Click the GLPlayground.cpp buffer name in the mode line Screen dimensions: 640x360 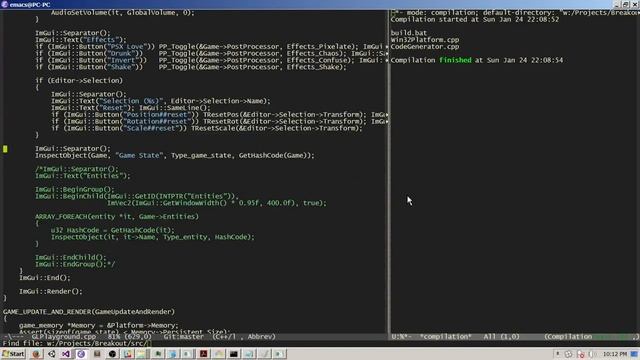coord(64,337)
